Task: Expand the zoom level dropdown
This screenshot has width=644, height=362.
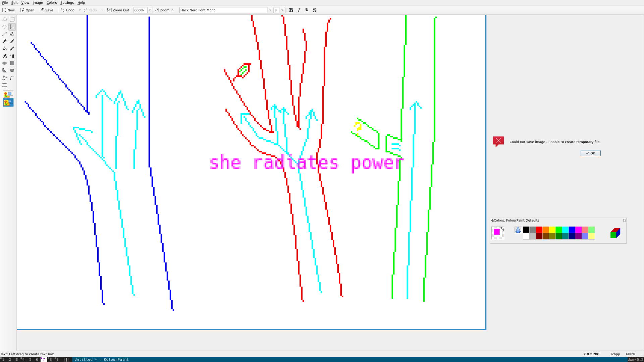Action: 150,10
